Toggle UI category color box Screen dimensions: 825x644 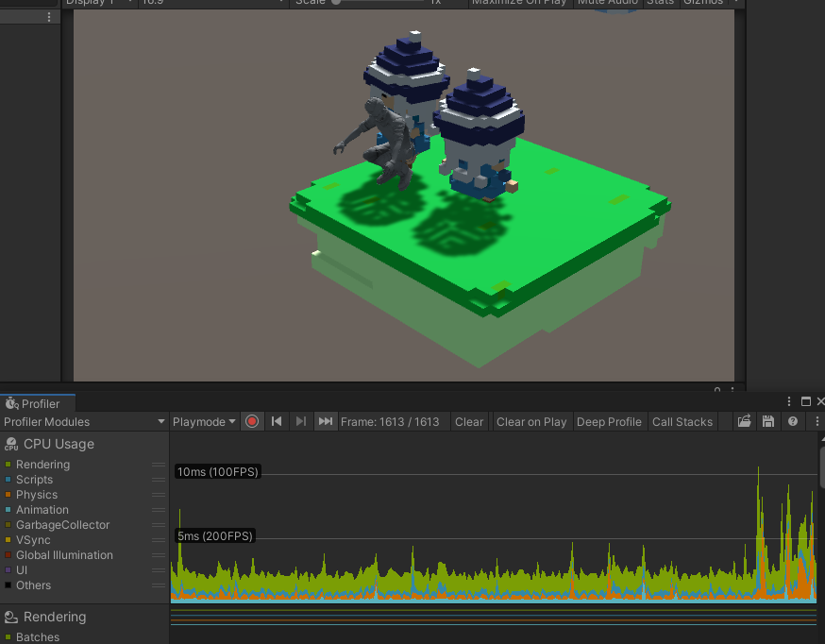8,569
